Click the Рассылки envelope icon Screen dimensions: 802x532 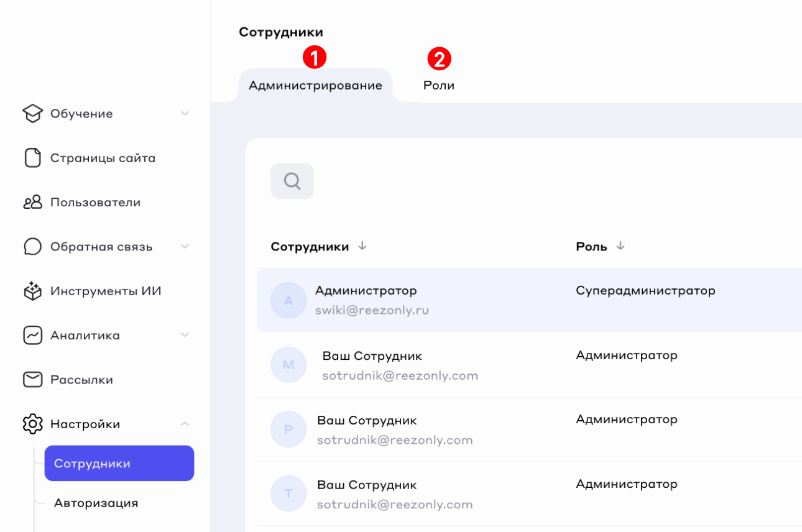coord(32,380)
